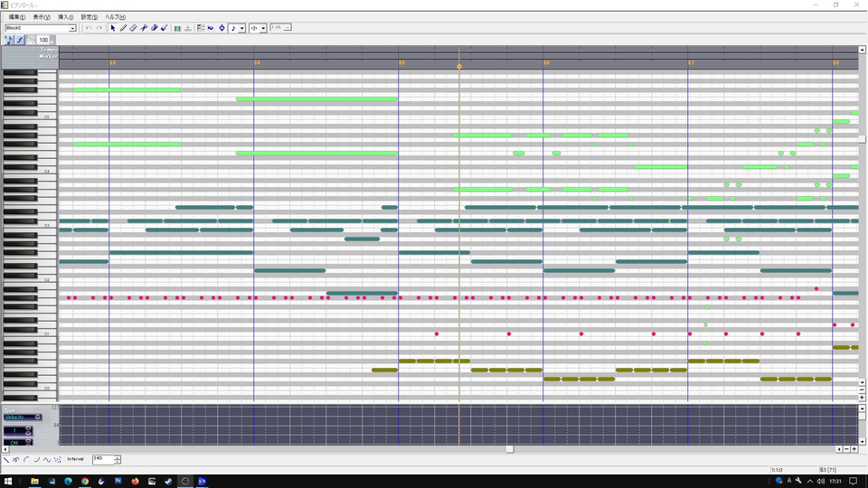Viewport: 868px width, 488px height.
Task: Click the fifth tool icon beside pin
Action: pos(154,28)
